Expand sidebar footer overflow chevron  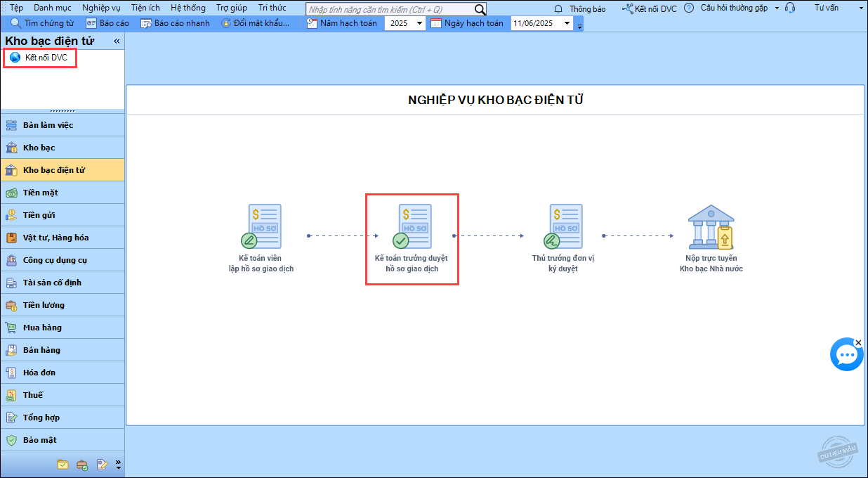pyautogui.click(x=118, y=464)
